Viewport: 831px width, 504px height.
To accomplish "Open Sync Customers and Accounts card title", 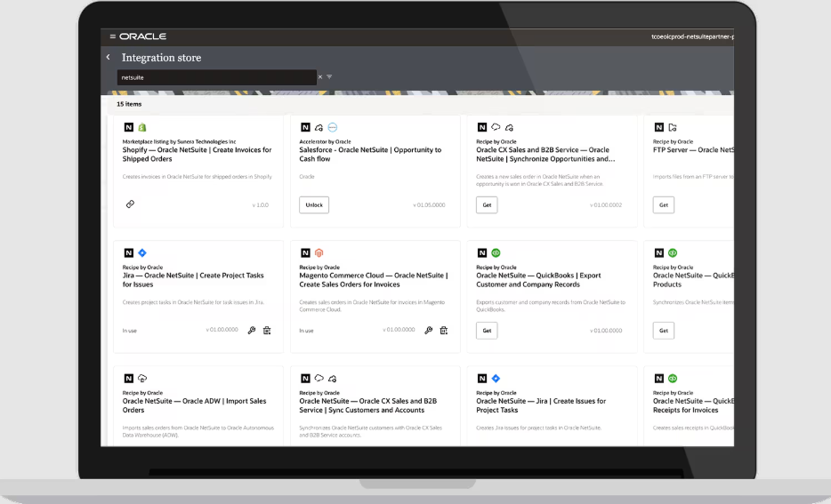I will tap(367, 405).
